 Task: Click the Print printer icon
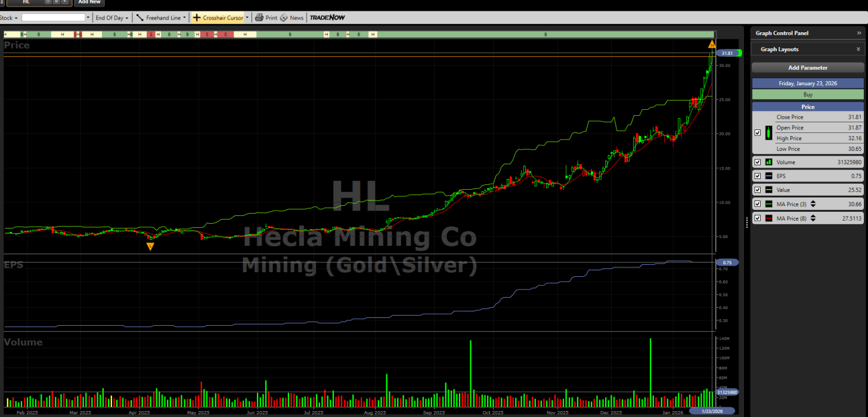(259, 18)
